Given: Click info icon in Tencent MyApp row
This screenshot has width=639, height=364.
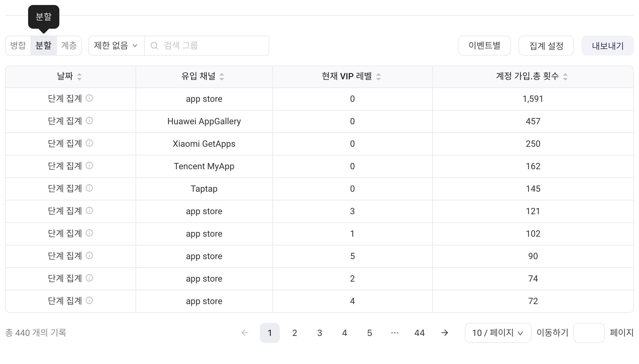Looking at the screenshot, I should pos(89,166).
